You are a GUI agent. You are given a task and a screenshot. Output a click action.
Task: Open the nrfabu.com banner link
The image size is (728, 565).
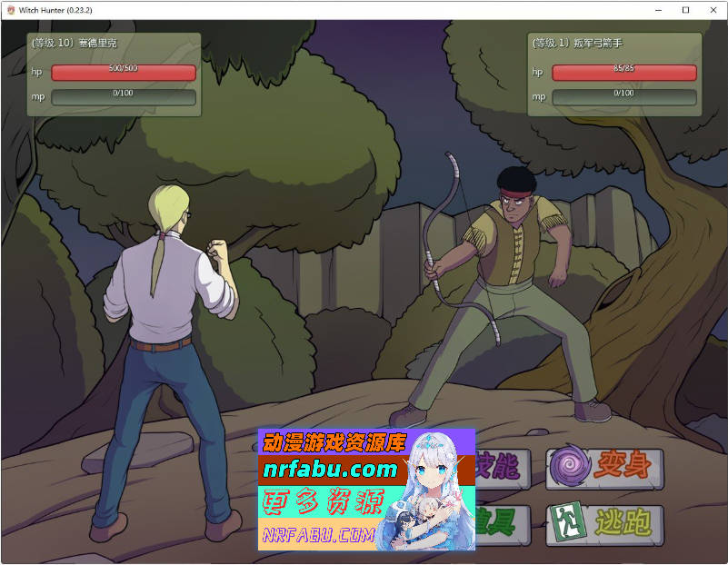pyautogui.click(x=331, y=470)
